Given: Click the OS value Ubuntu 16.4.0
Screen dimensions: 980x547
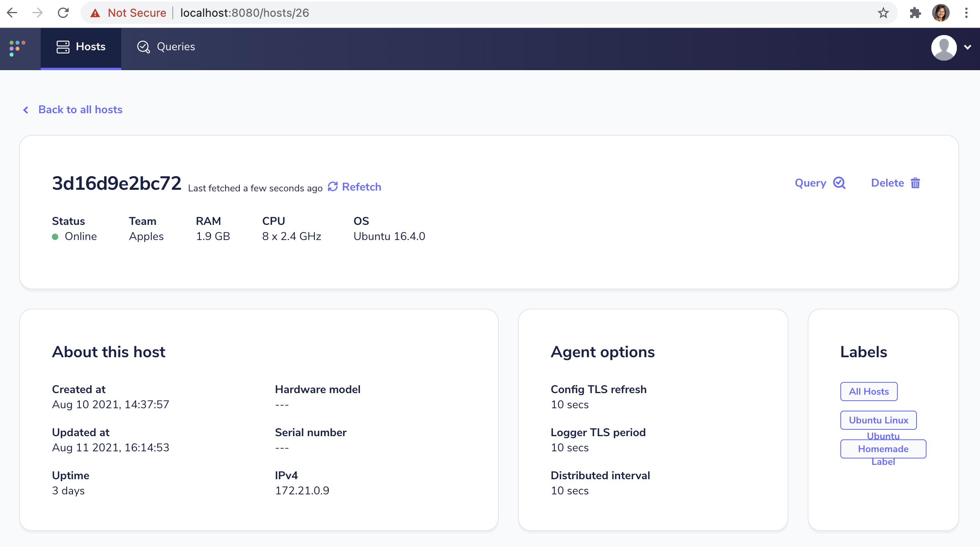Looking at the screenshot, I should [x=389, y=236].
